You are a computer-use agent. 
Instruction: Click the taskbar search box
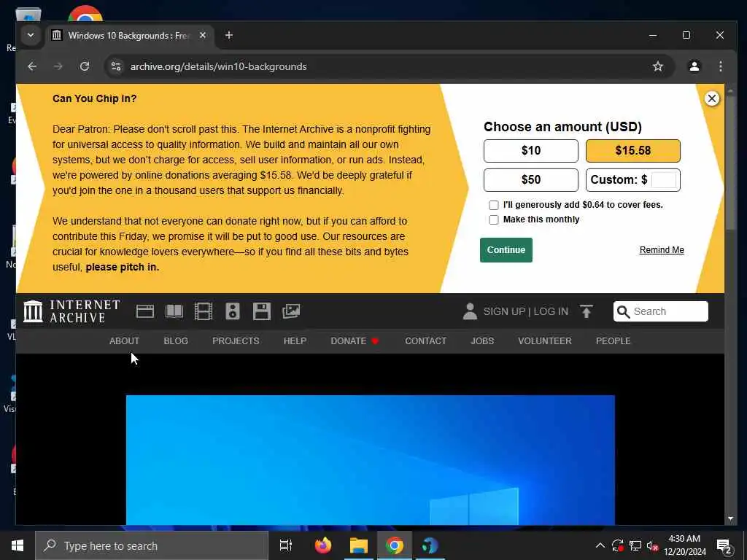click(152, 545)
